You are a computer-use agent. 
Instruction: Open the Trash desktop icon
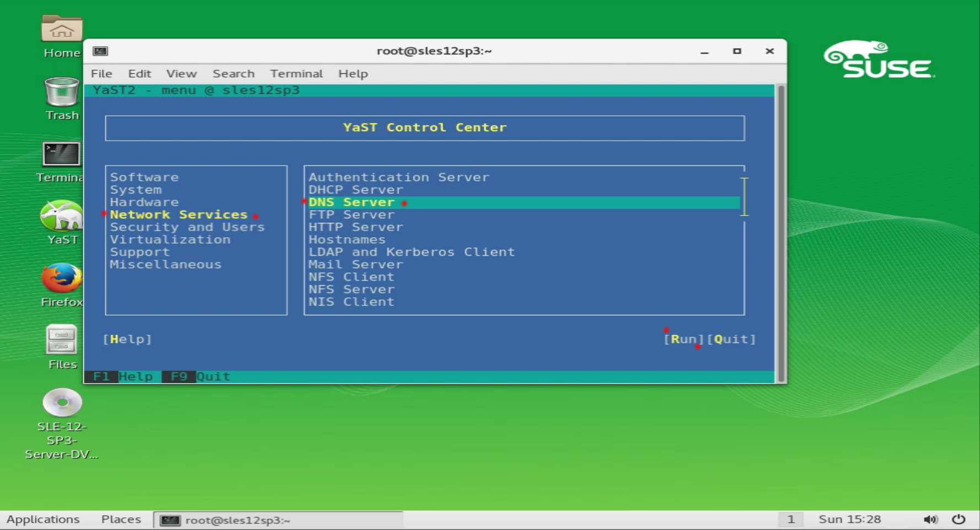(x=62, y=92)
